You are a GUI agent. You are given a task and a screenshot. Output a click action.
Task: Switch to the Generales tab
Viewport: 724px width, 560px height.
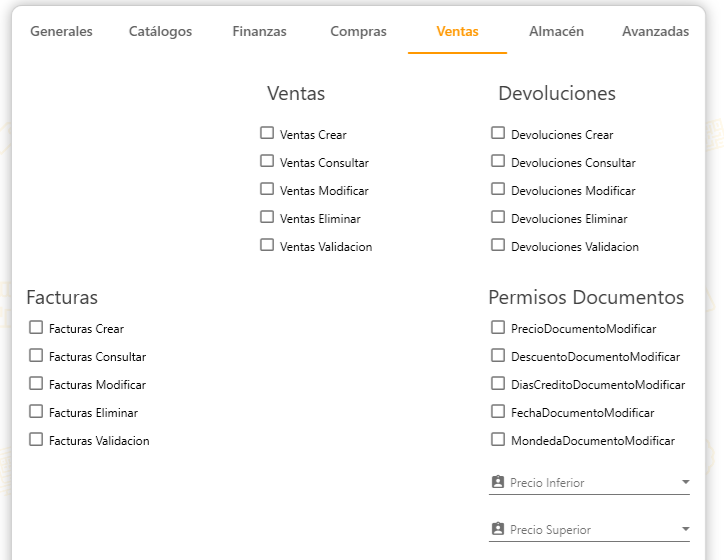click(x=61, y=31)
